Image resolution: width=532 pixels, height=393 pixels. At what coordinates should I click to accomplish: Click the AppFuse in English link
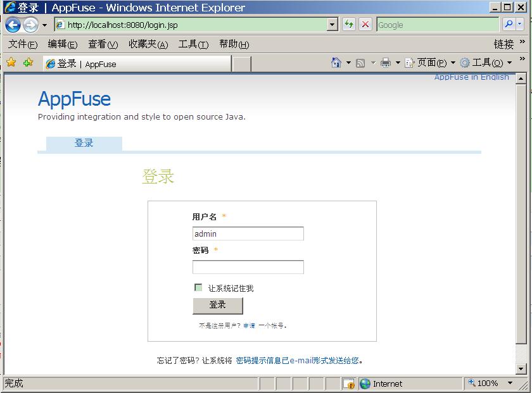472,77
